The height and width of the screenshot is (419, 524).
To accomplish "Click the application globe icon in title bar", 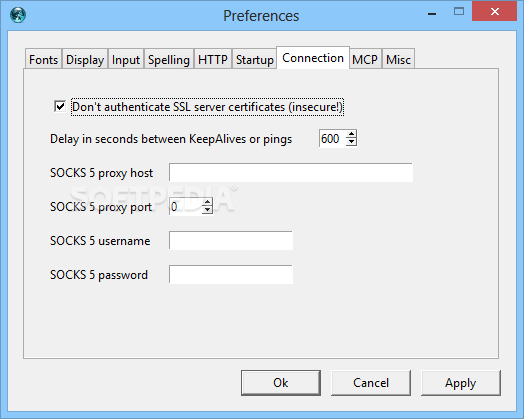I will pos(18,15).
